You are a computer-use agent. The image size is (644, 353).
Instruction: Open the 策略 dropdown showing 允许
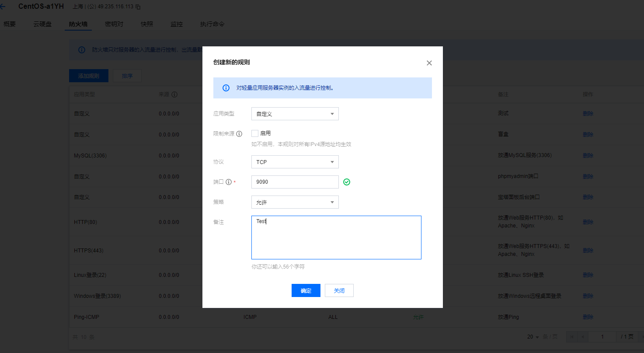(295, 202)
